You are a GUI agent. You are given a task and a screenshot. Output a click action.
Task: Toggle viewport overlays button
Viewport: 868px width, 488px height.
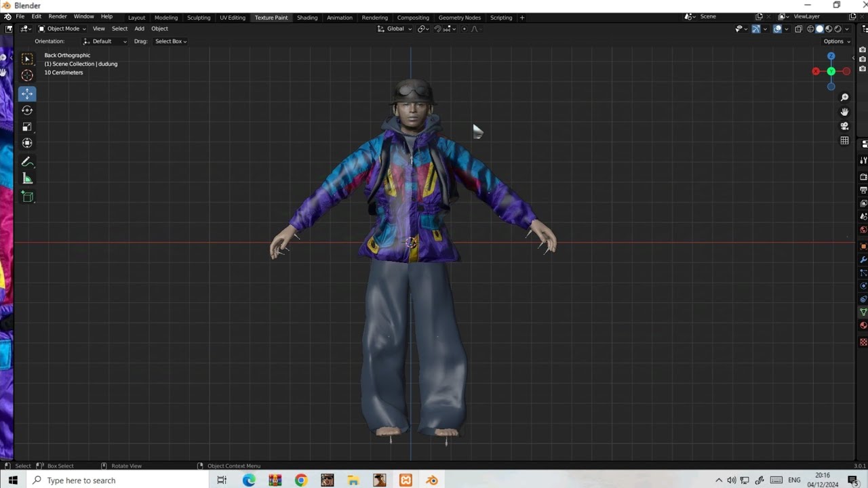coord(778,28)
